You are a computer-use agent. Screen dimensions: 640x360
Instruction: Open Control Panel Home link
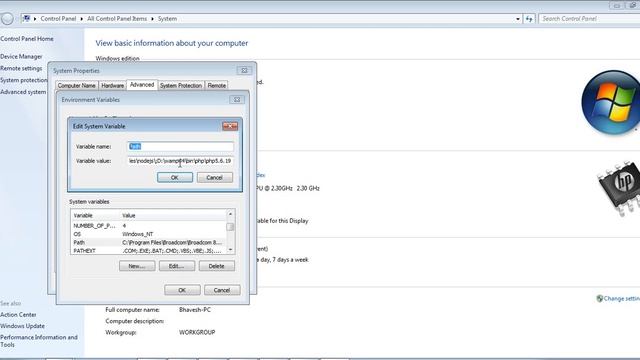click(27, 39)
